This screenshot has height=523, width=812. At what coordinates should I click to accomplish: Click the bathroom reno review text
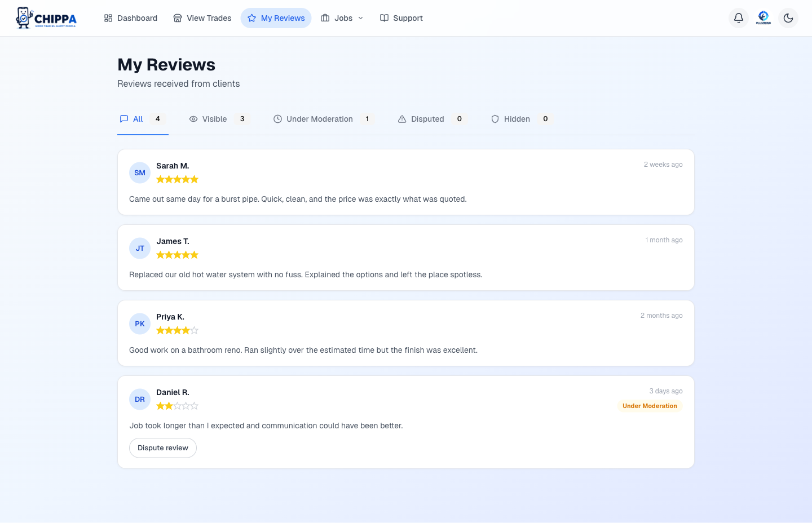[x=303, y=350]
